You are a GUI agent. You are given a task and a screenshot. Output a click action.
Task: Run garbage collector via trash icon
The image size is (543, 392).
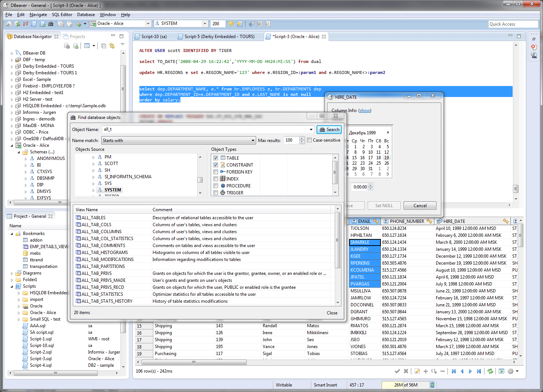432,385
